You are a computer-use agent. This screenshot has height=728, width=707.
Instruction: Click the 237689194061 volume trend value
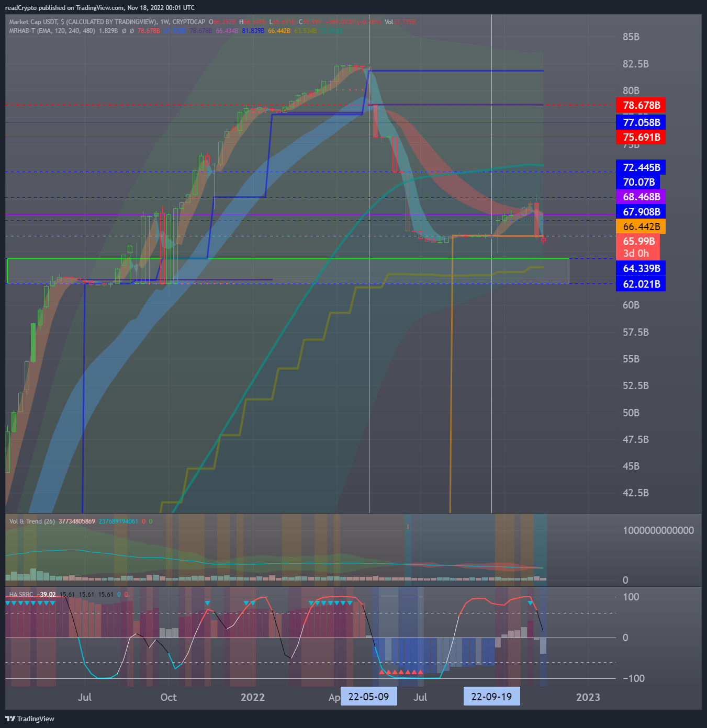click(118, 521)
